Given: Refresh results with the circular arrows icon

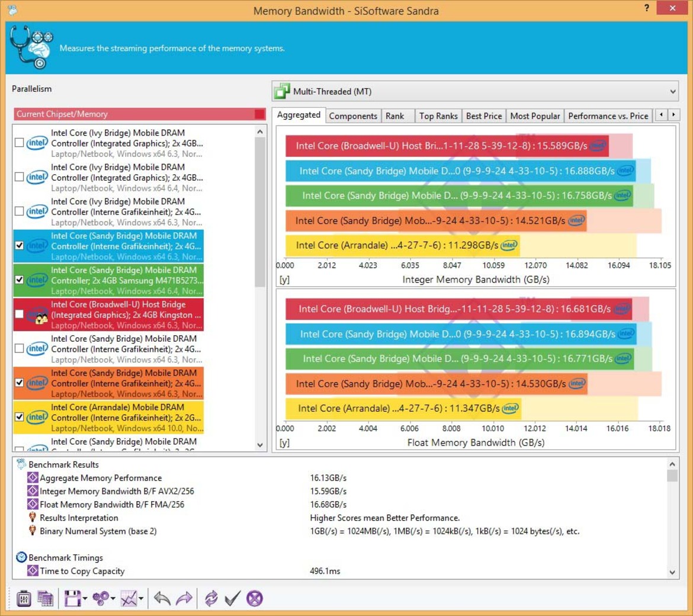Looking at the screenshot, I should [x=211, y=599].
